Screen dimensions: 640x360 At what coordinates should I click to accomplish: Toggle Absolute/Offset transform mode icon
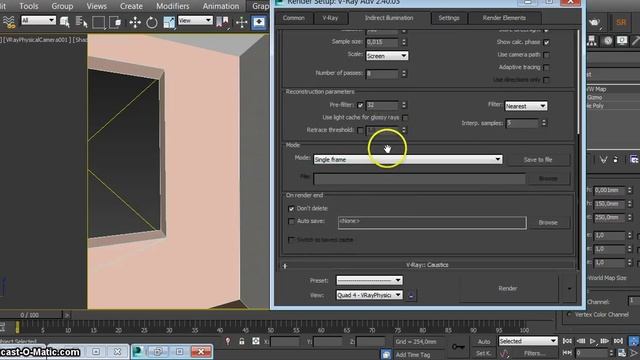click(256, 341)
